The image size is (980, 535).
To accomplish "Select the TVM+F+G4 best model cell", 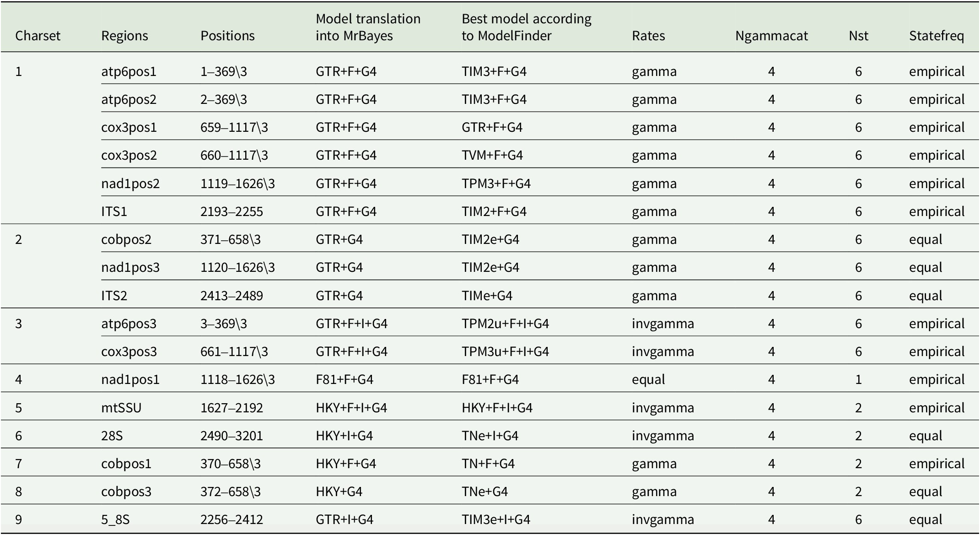I will pyautogui.click(x=492, y=155).
